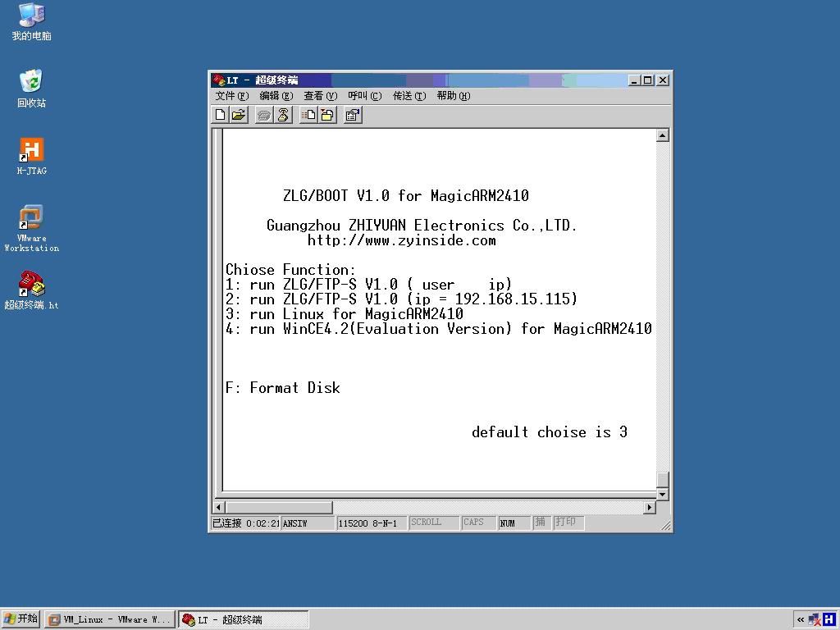Click the H-JTAG system tray icon
840x630 pixels.
click(x=829, y=619)
